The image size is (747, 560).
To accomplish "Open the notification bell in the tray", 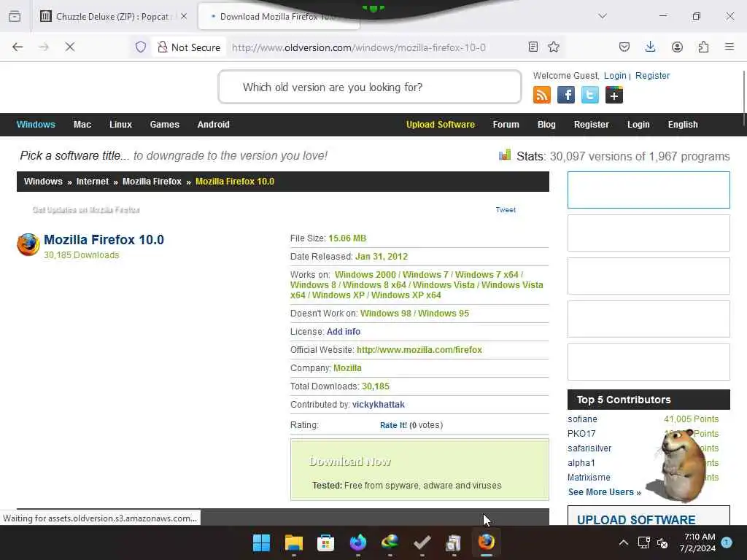I will [x=727, y=542].
